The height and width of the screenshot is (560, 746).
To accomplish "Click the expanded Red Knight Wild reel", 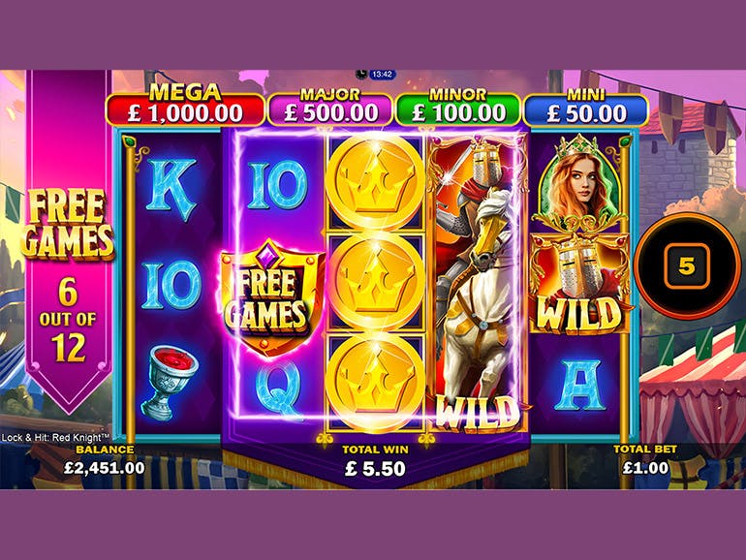I will coord(477,284).
